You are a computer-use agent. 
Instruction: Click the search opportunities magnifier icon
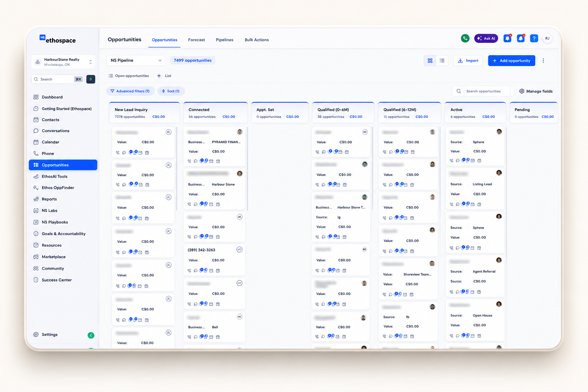click(x=459, y=91)
